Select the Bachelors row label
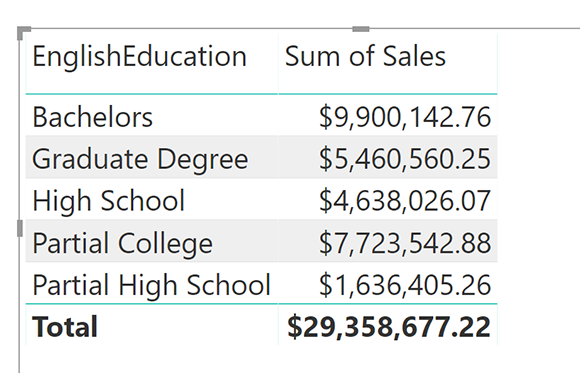This screenshot has width=580, height=373. (x=92, y=117)
